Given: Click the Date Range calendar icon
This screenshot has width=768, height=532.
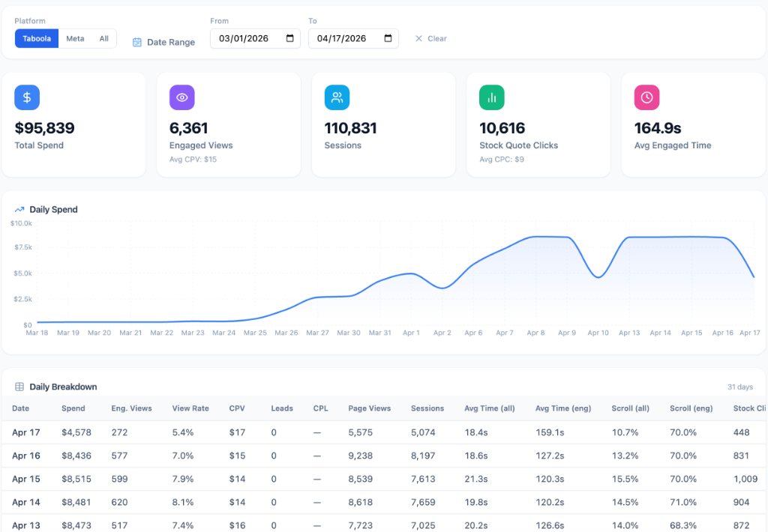Looking at the screenshot, I should pyautogui.click(x=137, y=43).
